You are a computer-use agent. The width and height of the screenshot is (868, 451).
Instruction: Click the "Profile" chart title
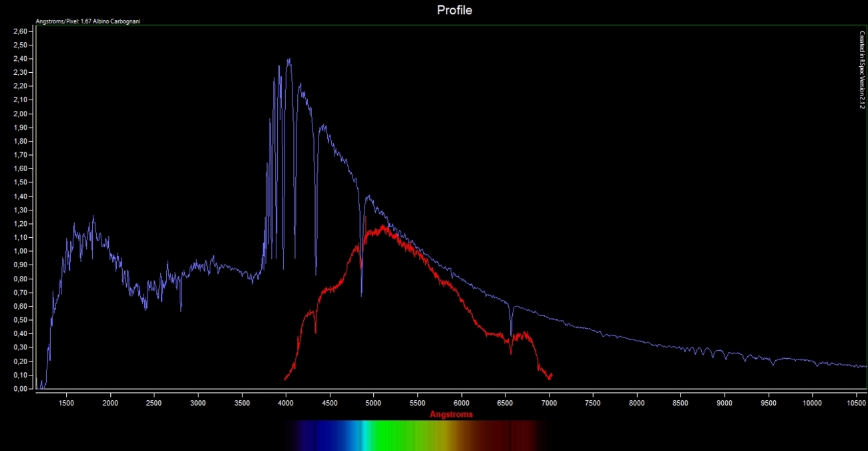pyautogui.click(x=454, y=10)
